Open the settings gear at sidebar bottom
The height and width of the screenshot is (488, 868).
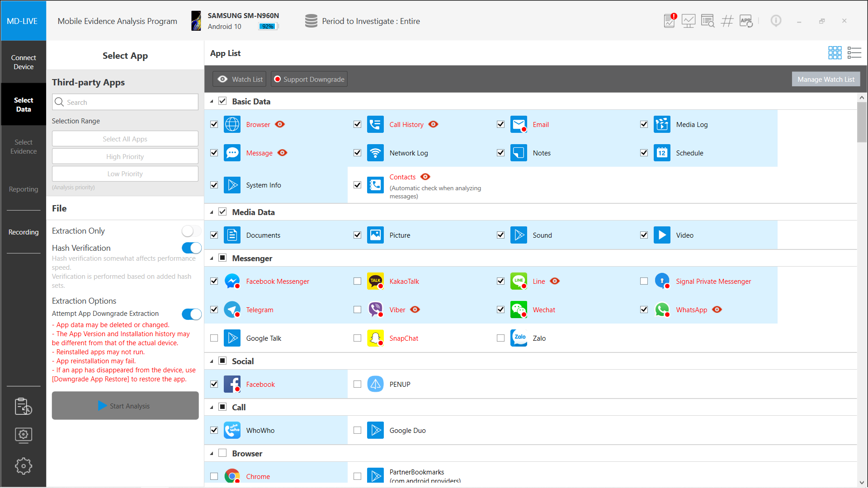click(24, 466)
